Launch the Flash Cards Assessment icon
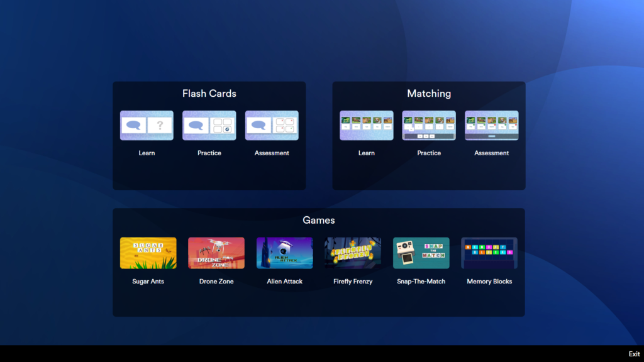The image size is (644, 362). tap(272, 125)
